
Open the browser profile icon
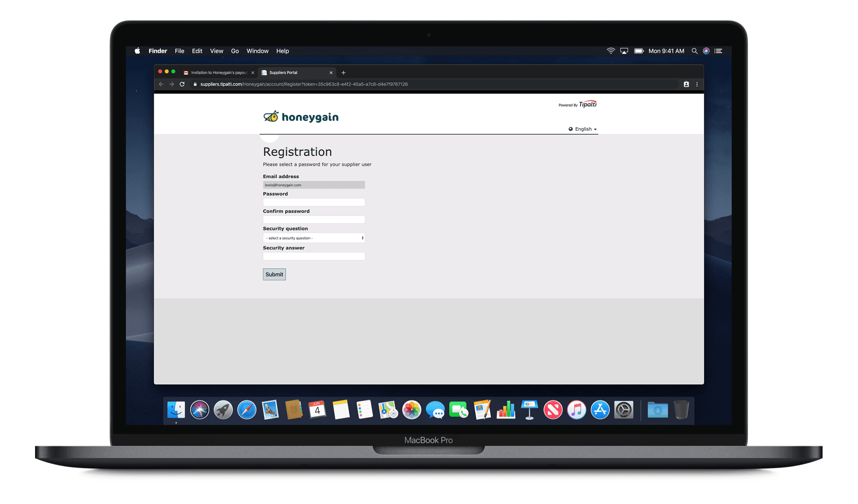pyautogui.click(x=686, y=84)
